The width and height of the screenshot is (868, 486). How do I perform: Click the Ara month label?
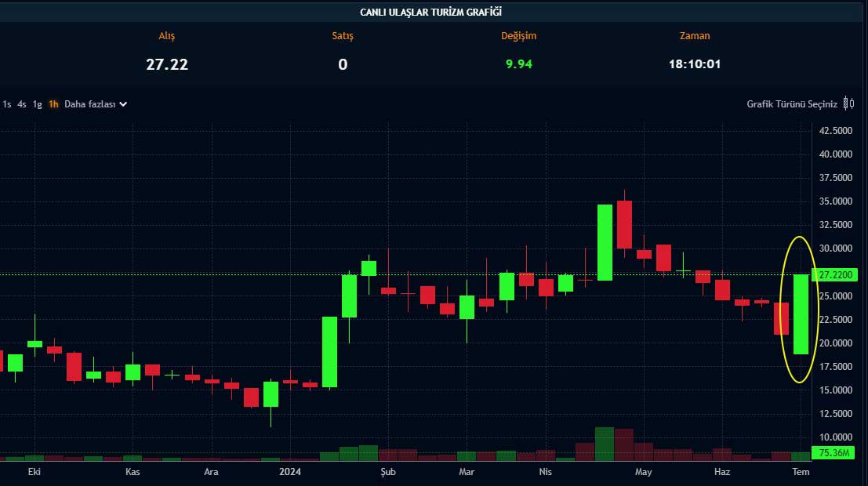click(211, 472)
